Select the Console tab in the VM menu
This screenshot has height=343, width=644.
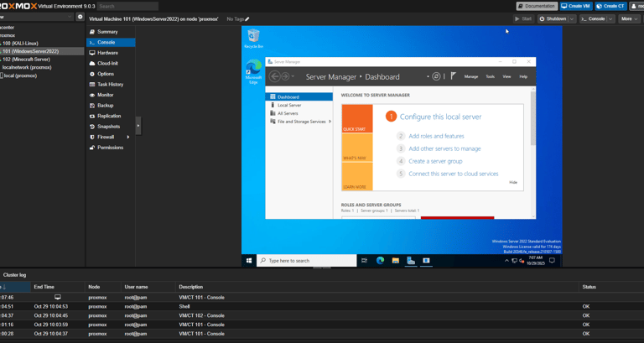[x=111, y=42]
